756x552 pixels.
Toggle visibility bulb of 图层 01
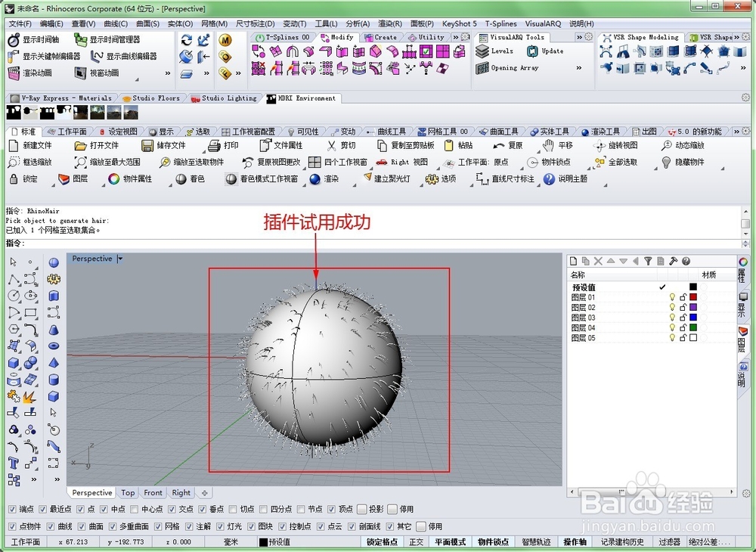point(672,297)
